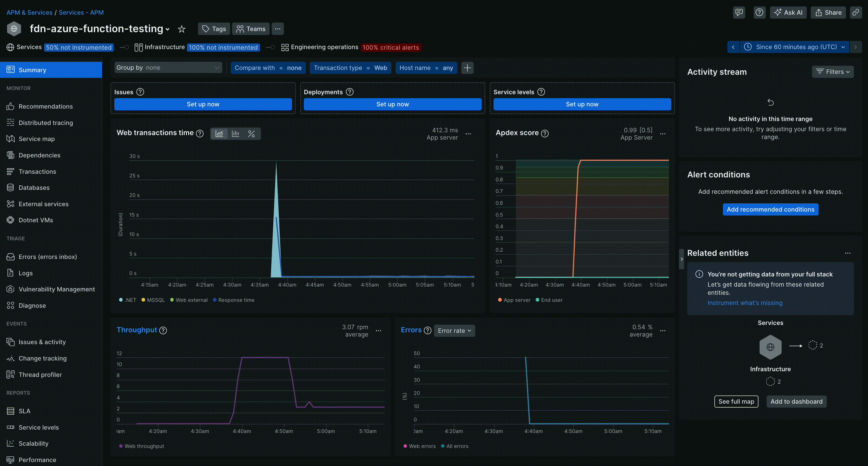Open Web transactions time chart options menu
This screenshot has height=466, width=868.
(x=468, y=134)
